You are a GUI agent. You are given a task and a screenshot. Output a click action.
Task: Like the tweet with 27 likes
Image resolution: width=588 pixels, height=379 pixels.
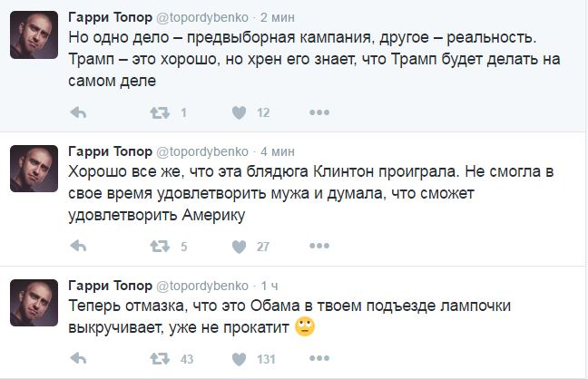(x=240, y=246)
